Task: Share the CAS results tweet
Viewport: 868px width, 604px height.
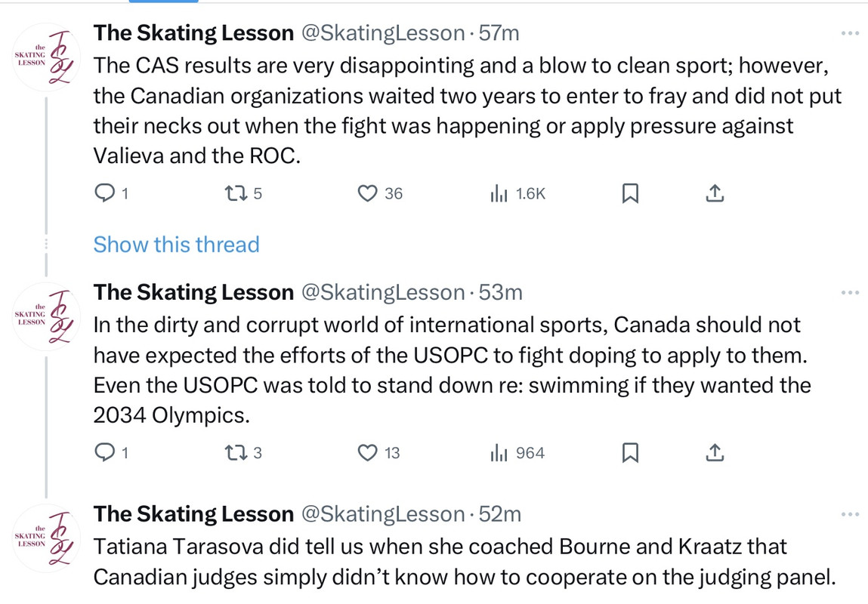Action: coord(715,193)
